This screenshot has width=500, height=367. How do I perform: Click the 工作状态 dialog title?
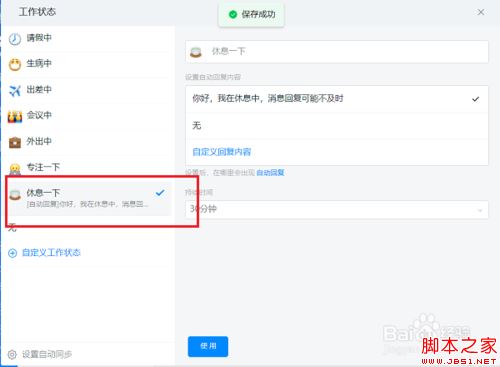(37, 12)
